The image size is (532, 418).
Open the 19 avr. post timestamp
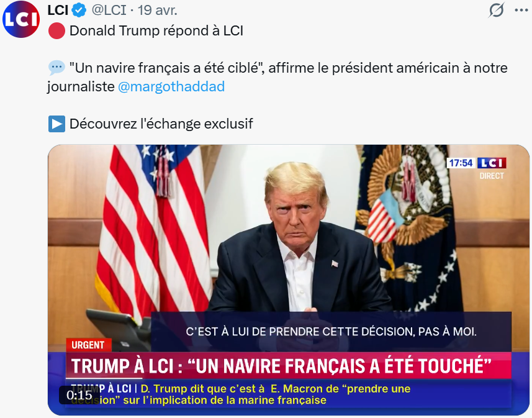(x=158, y=11)
